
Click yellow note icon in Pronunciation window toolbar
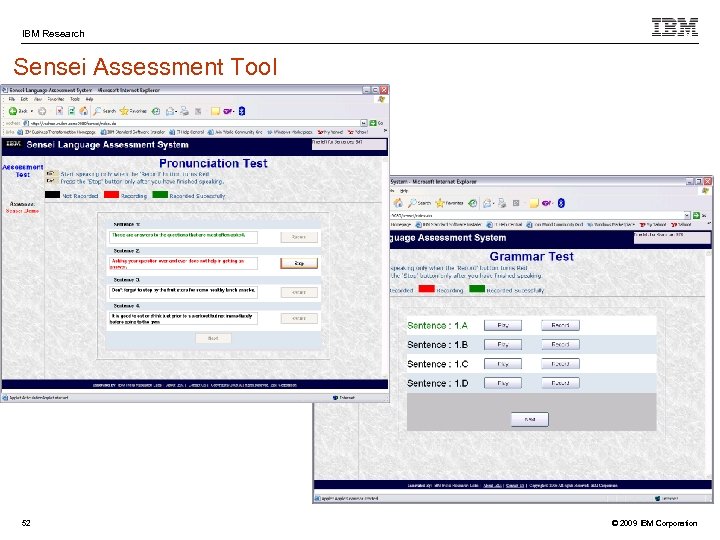click(215, 111)
